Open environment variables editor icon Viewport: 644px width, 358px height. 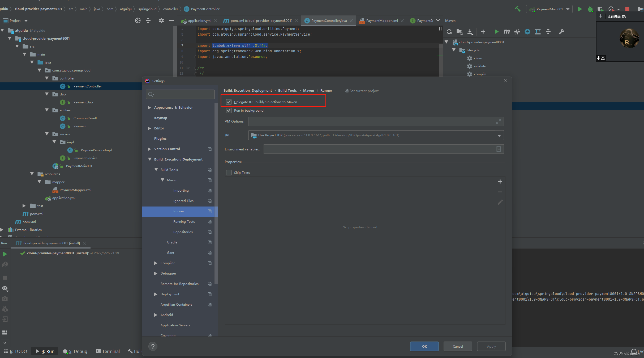pyautogui.click(x=499, y=149)
